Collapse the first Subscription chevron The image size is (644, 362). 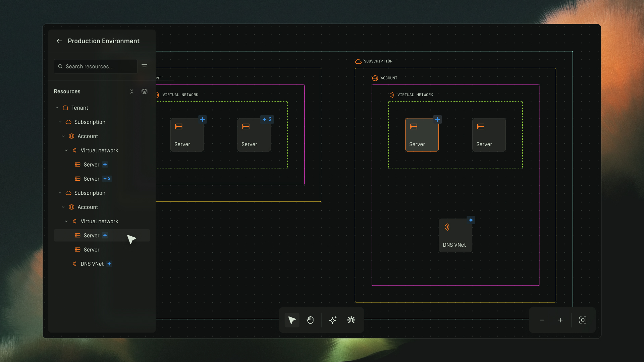(60, 122)
